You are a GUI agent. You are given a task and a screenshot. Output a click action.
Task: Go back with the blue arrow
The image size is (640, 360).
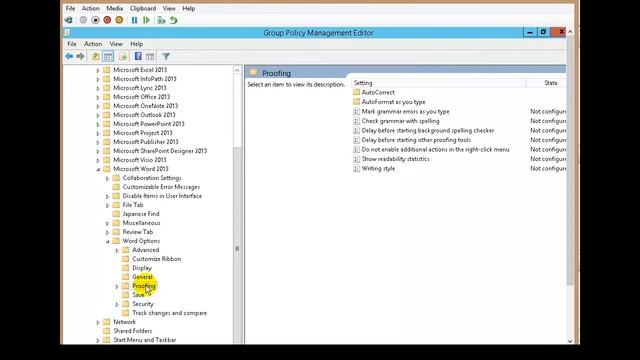69,56
